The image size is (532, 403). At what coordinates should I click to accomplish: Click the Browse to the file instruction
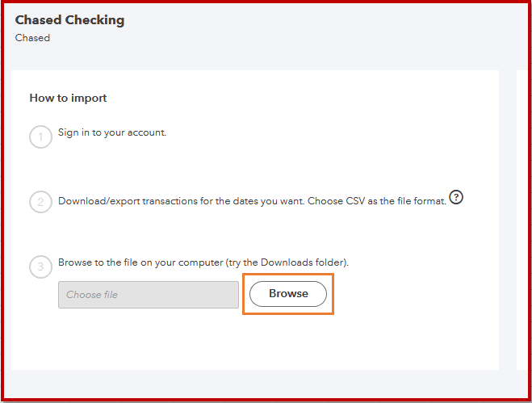(x=161, y=263)
